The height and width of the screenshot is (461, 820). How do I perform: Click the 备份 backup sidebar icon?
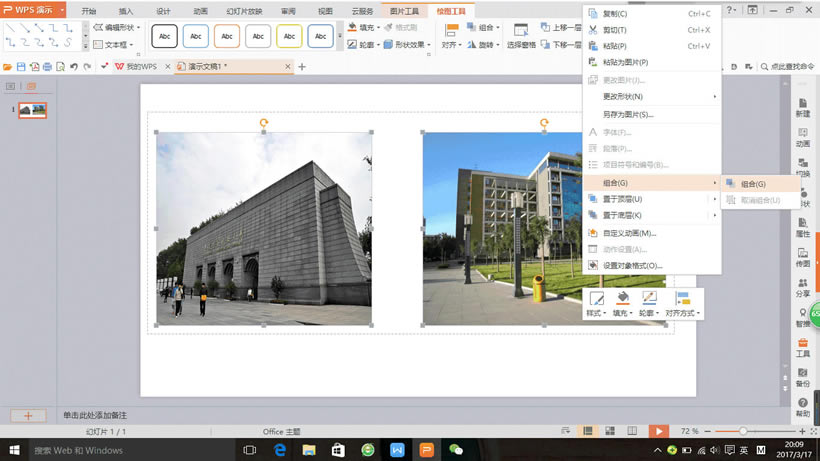[x=803, y=377]
